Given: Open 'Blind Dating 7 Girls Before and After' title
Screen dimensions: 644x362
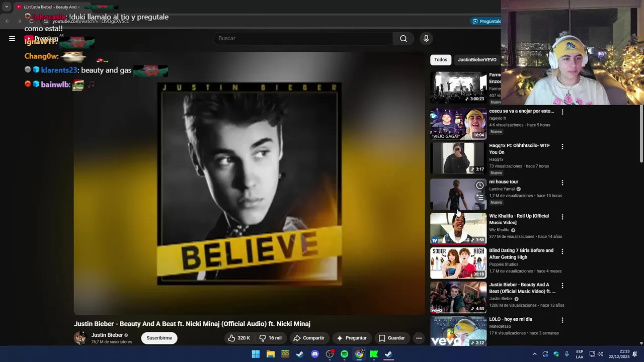Looking at the screenshot, I should coord(521,254).
